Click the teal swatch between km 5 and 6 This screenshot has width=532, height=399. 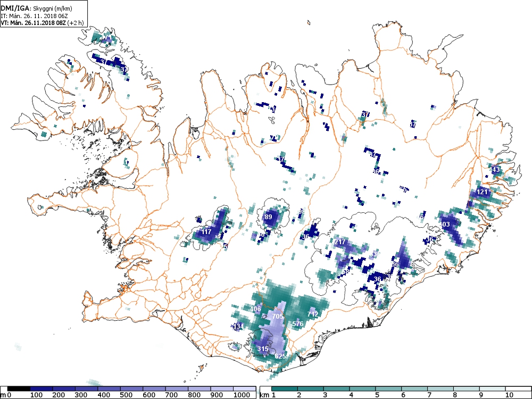point(388,389)
